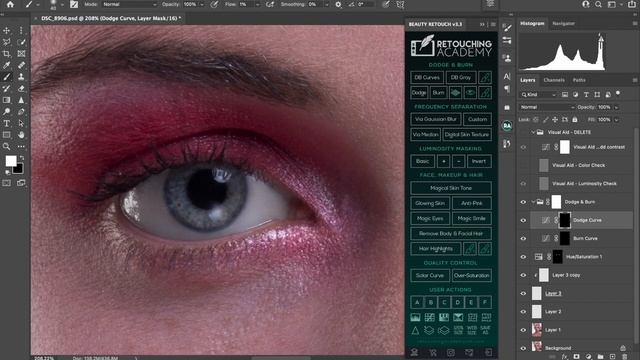Select the Histogram tab

(x=532, y=24)
